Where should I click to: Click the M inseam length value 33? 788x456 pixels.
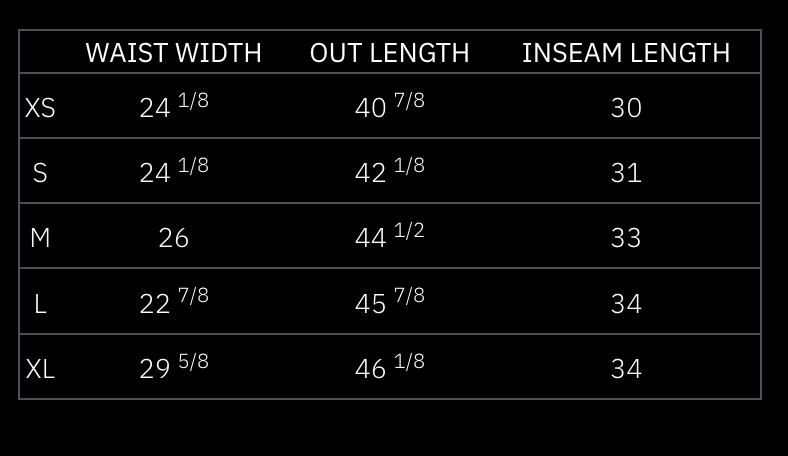pos(626,238)
